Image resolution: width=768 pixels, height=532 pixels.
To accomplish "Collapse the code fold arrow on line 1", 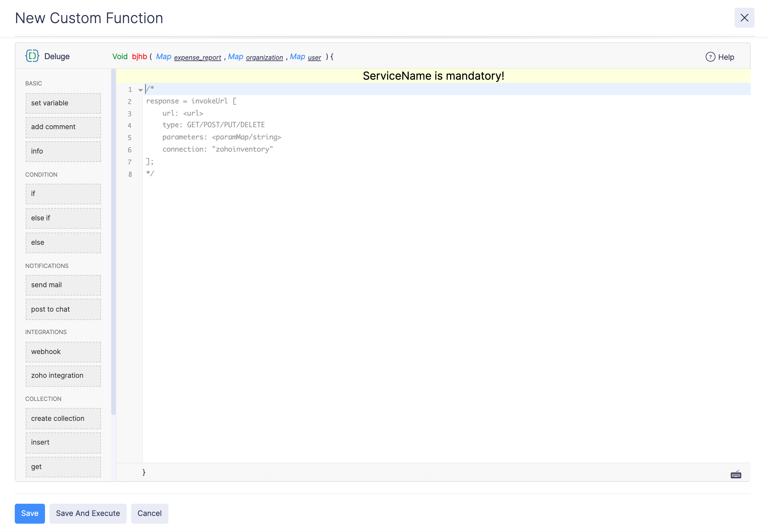I will click(x=140, y=90).
